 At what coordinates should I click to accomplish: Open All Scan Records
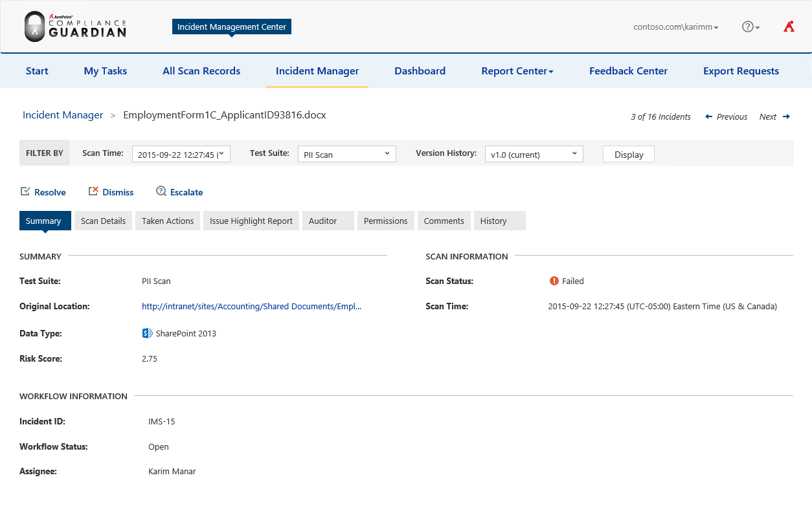201,71
